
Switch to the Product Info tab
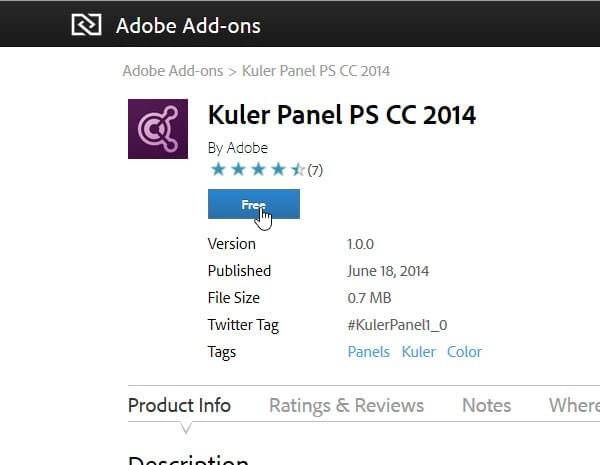click(179, 405)
